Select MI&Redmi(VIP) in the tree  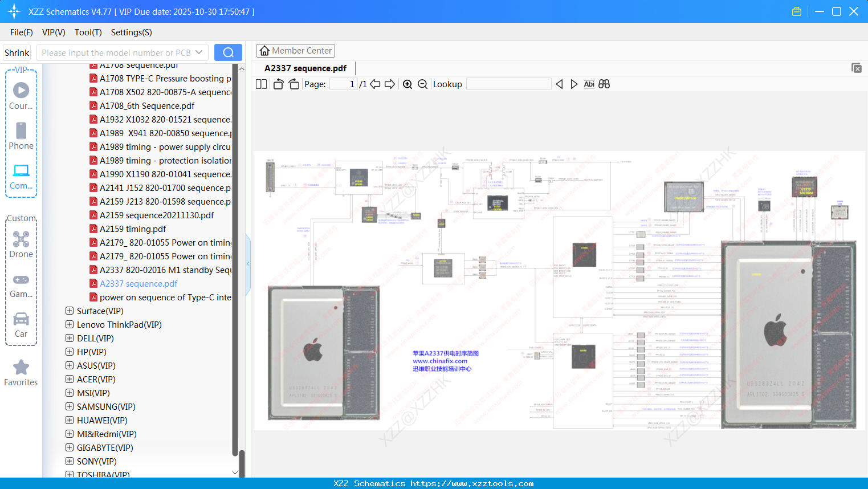click(x=107, y=434)
